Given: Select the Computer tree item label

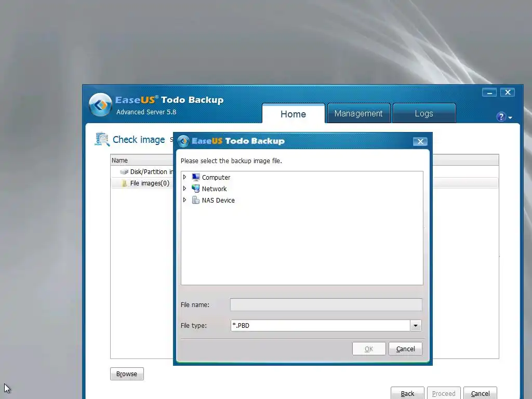Looking at the screenshot, I should [216, 178].
